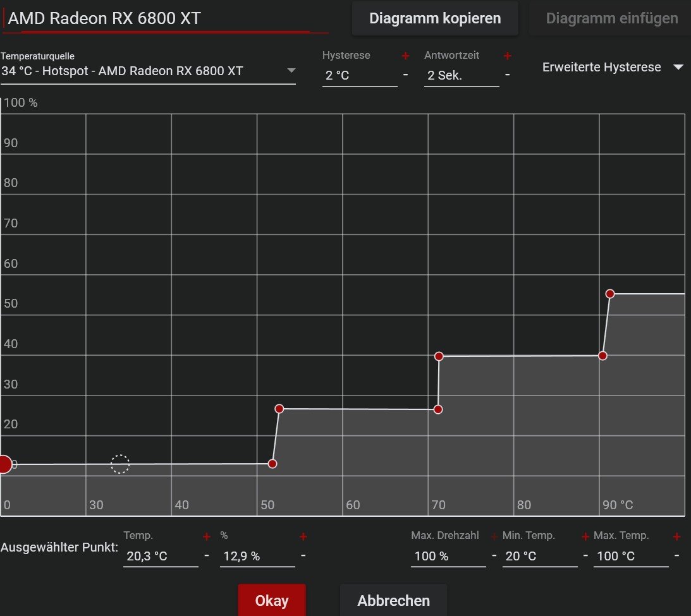691x616 pixels.
Task: Decrease Min. Temp. with minus icon
Action: click(x=585, y=556)
